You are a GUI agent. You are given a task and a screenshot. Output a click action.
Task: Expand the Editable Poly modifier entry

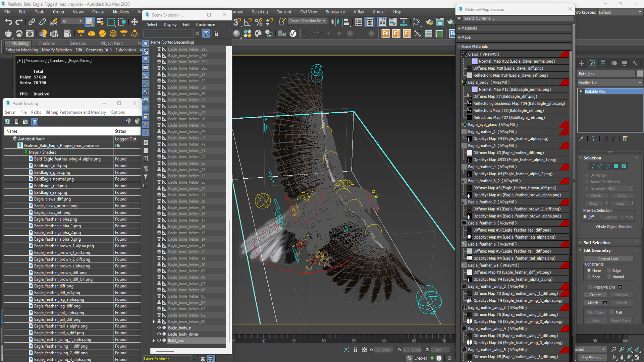[x=581, y=91]
